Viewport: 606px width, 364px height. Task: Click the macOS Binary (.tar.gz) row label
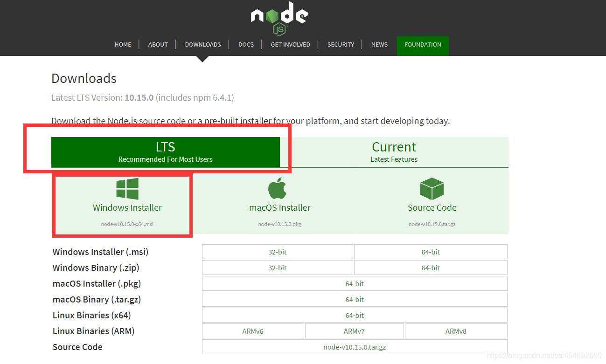point(97,300)
